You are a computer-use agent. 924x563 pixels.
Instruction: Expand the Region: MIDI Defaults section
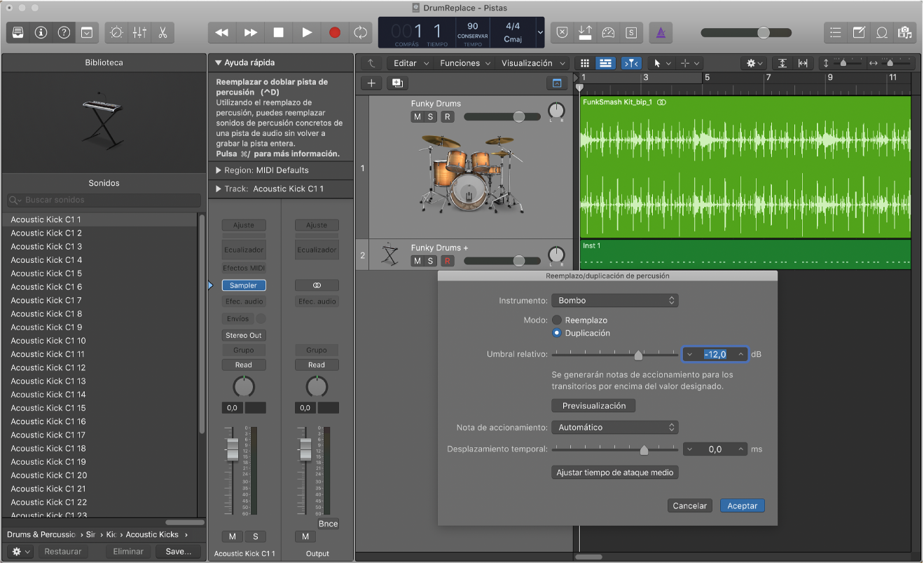coord(218,170)
